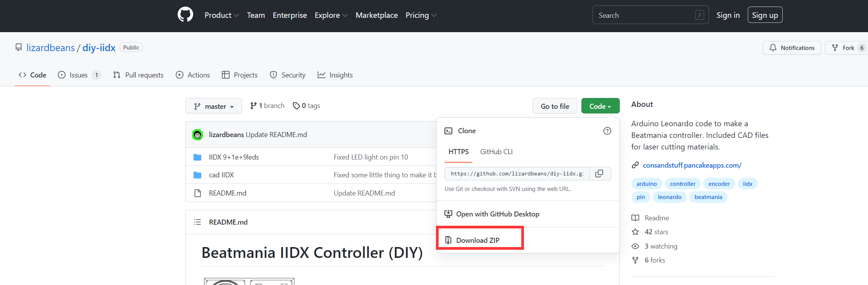Open consandstuff.pancakeapps.com link
Viewport: 868px width, 285px height.
692,165
